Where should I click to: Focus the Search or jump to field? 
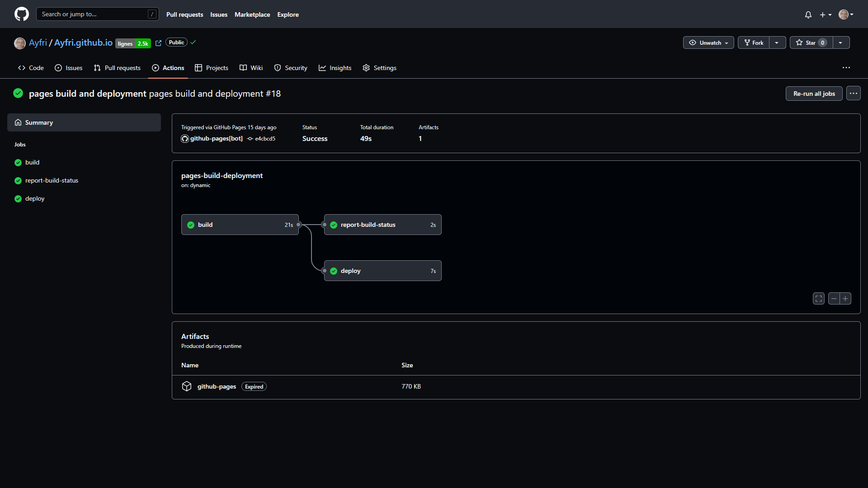coord(98,14)
